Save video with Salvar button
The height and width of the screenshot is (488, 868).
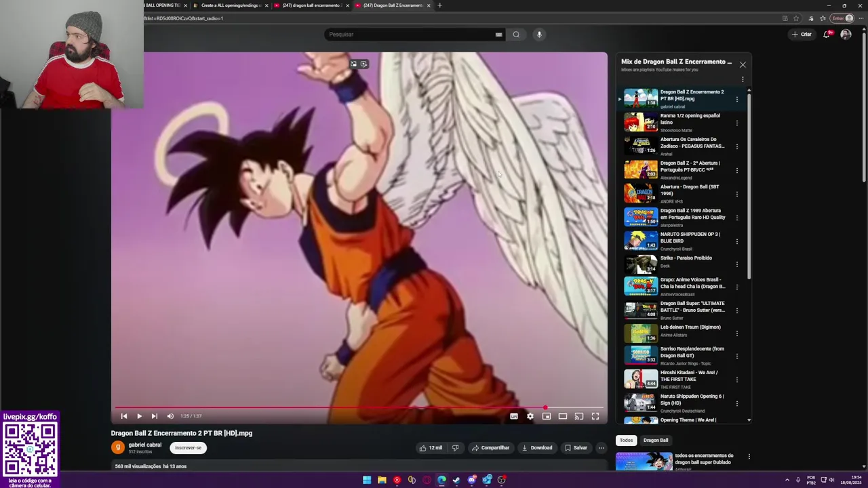576,448
